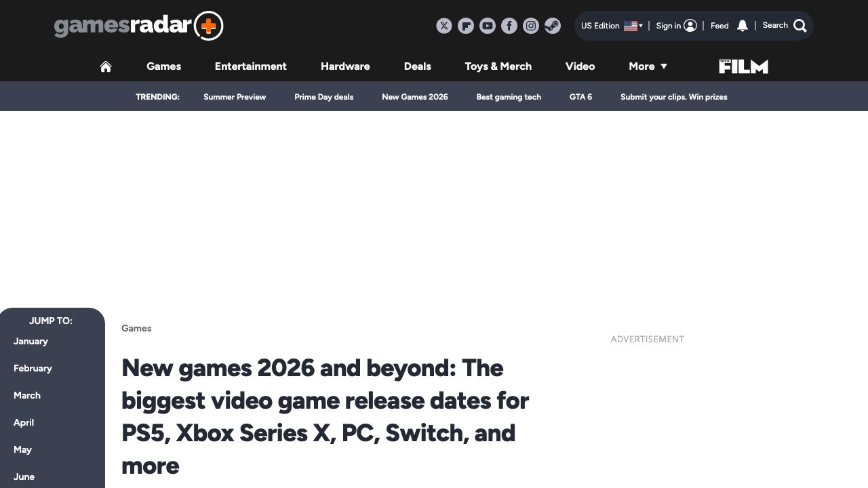Open the Hardware navigation menu

click(345, 66)
